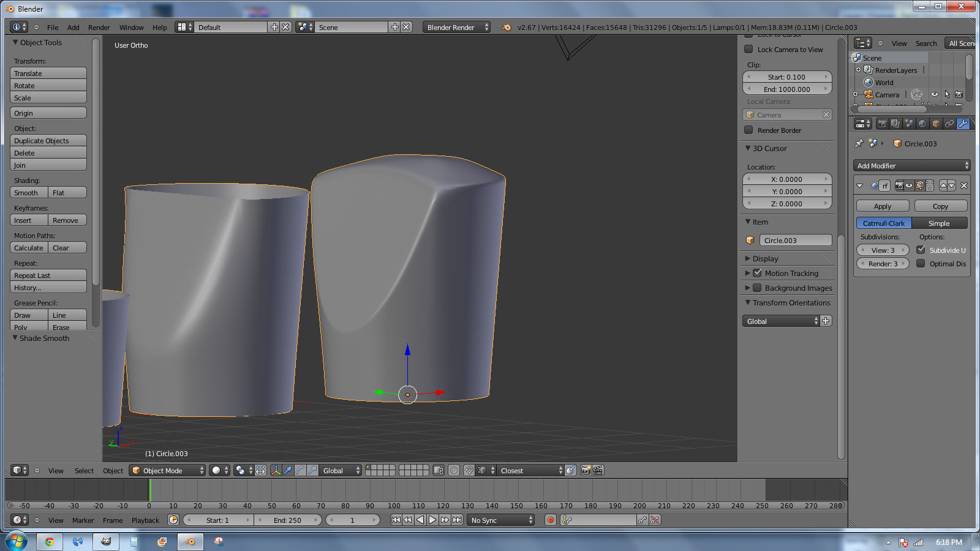Open the Add Modifier dropdown
The width and height of the screenshot is (980, 551).
pos(911,165)
